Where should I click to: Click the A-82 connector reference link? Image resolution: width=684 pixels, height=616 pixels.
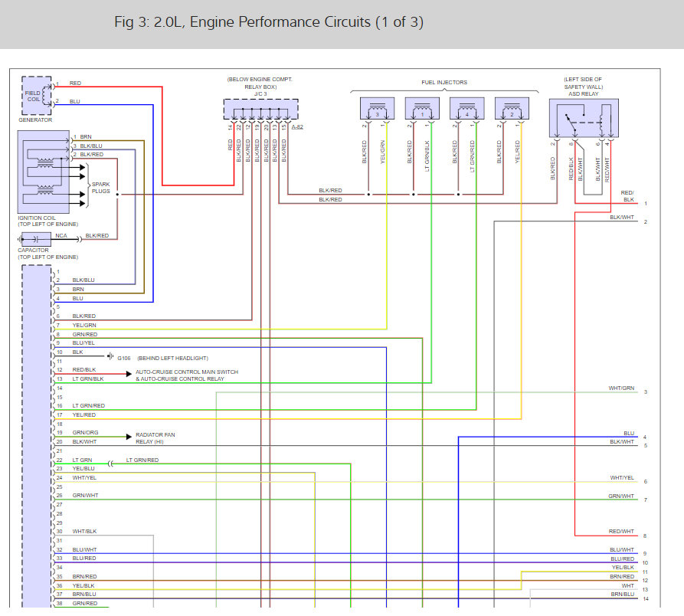point(297,127)
